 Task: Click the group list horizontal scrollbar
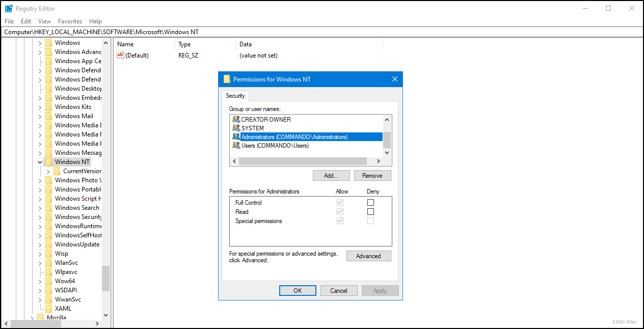click(303, 161)
